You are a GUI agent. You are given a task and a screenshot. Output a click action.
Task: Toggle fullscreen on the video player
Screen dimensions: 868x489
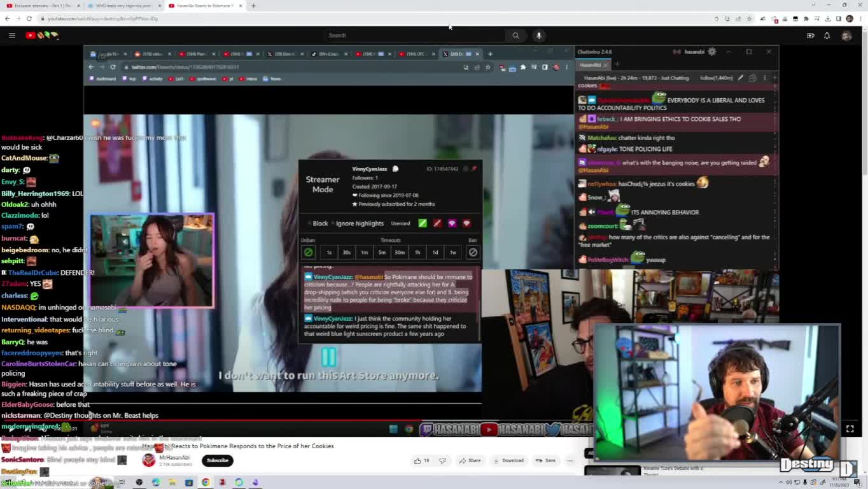pos(850,429)
